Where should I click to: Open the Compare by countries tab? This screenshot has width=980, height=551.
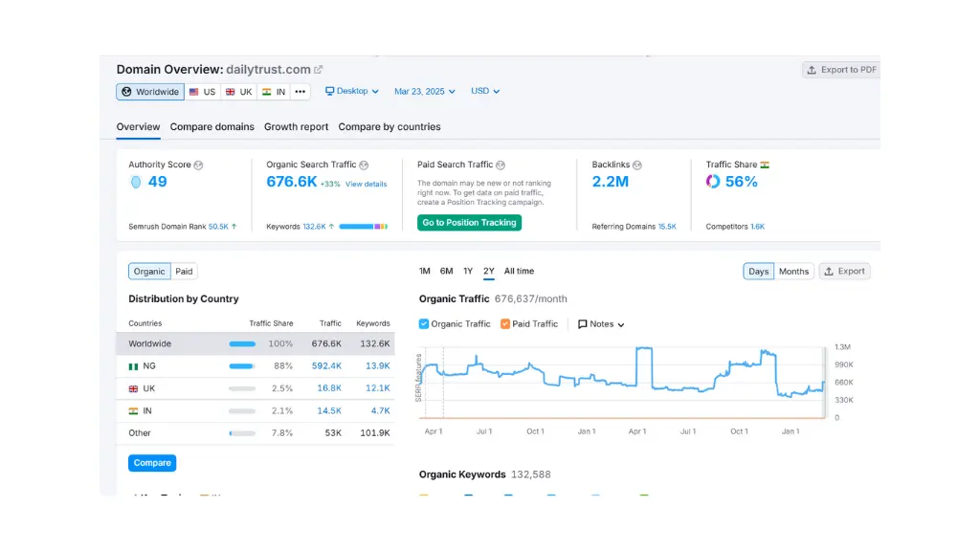tap(390, 127)
